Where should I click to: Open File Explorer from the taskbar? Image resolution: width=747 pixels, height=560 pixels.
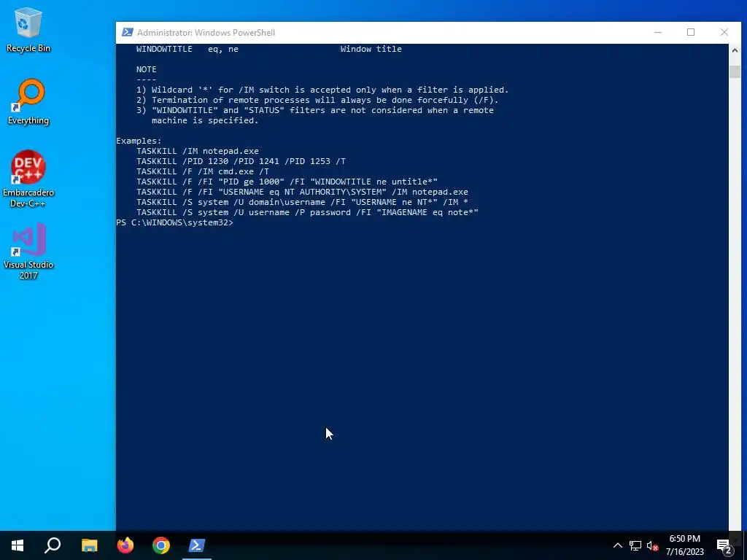tap(89, 545)
